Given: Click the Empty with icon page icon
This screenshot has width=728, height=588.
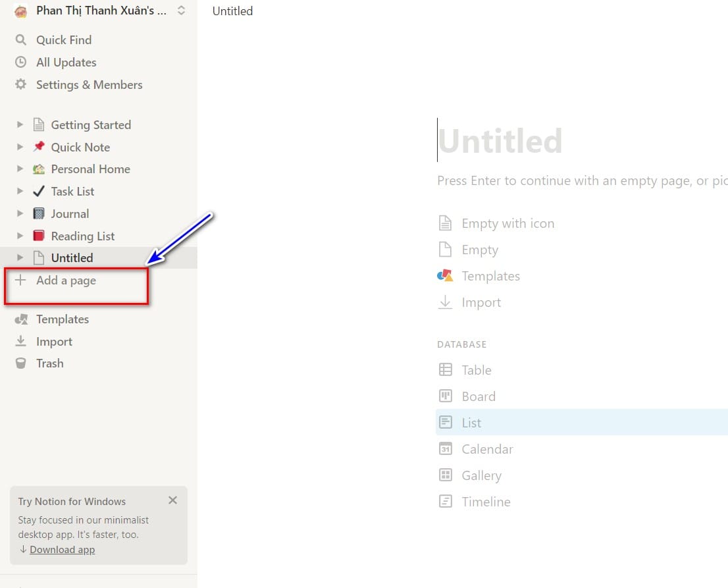Looking at the screenshot, I should pos(445,223).
